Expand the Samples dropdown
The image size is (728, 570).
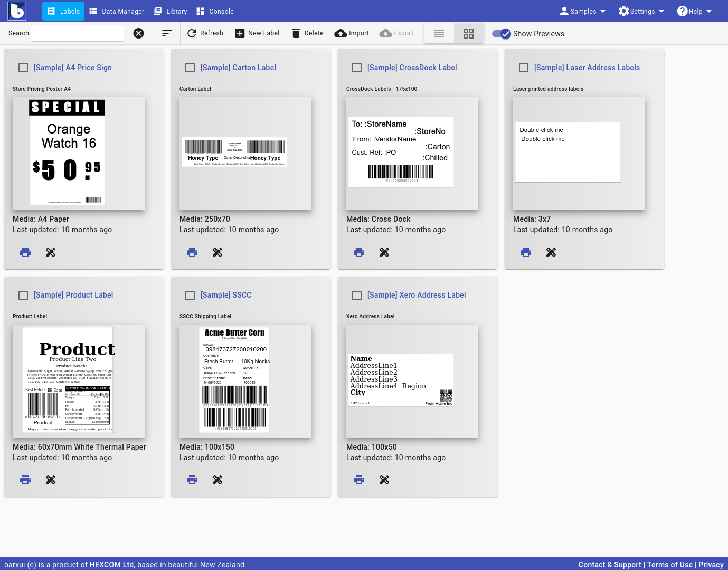point(582,11)
